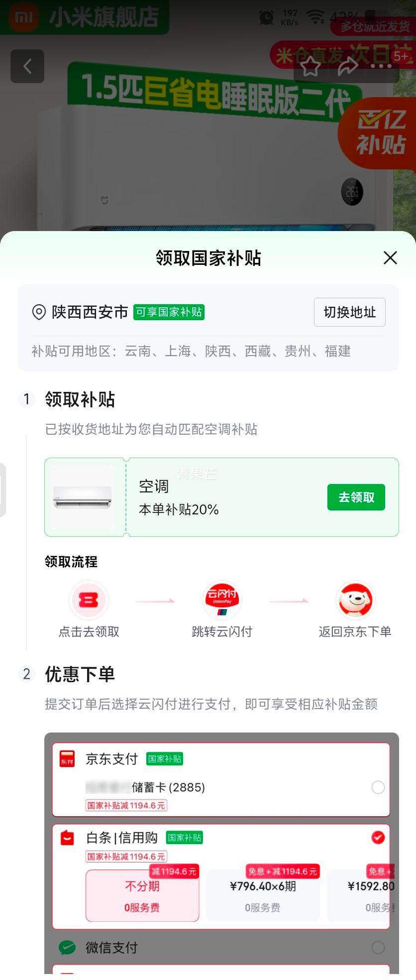Close the 领取国家补贴 panel
This screenshot has width=416, height=980.
pyautogui.click(x=390, y=258)
